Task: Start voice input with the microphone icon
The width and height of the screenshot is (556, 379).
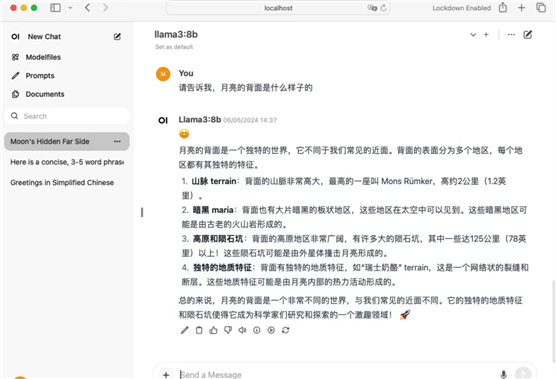Action: pos(504,374)
